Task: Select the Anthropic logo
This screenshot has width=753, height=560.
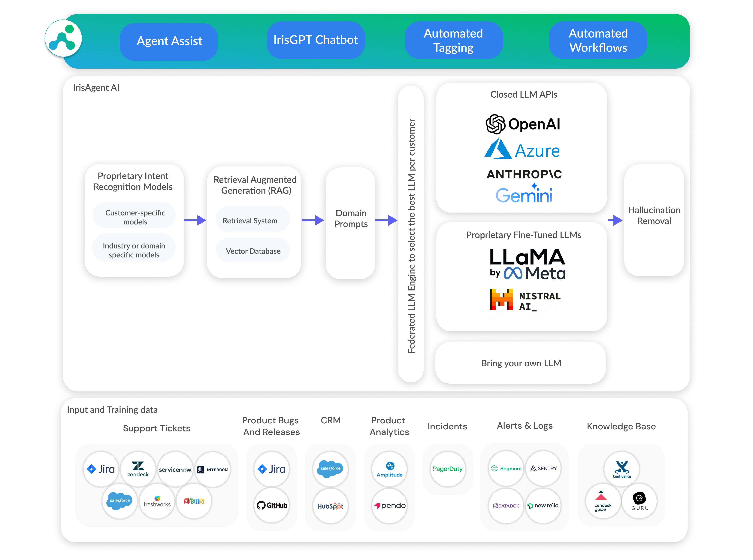Action: tap(524, 174)
